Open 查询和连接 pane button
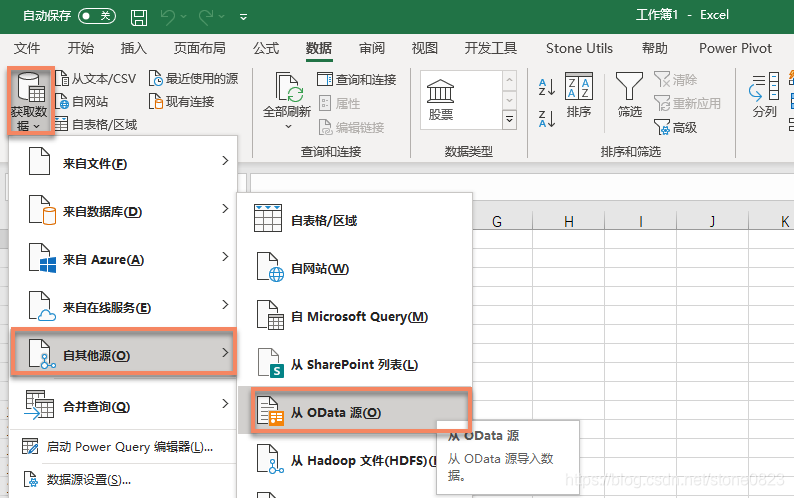The width and height of the screenshot is (794, 498). pyautogui.click(x=356, y=80)
